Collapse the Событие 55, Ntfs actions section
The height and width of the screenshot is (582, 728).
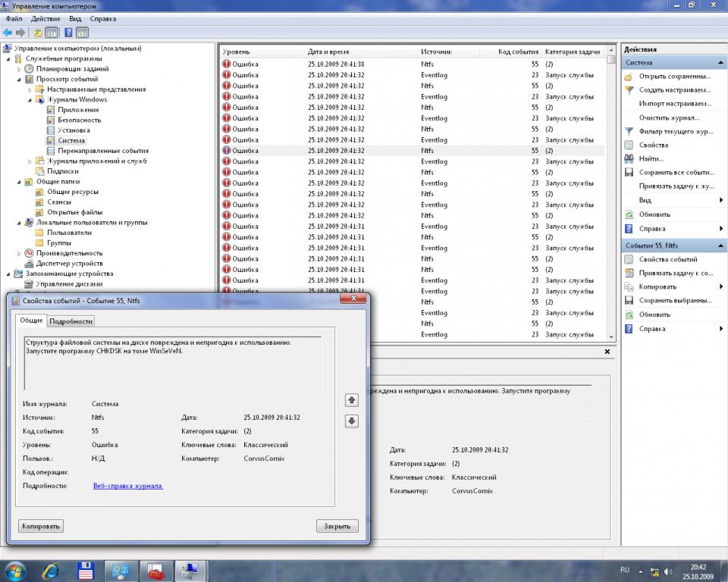coord(720,246)
